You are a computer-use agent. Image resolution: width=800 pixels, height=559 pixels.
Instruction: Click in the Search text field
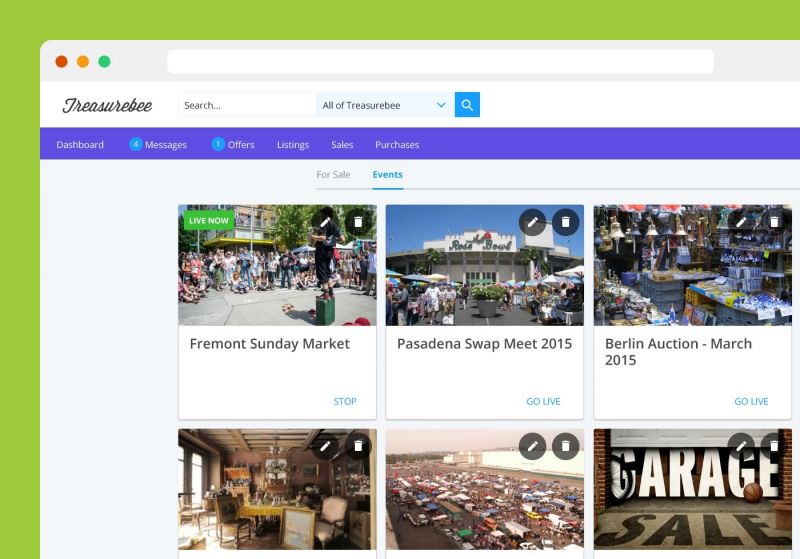(246, 105)
